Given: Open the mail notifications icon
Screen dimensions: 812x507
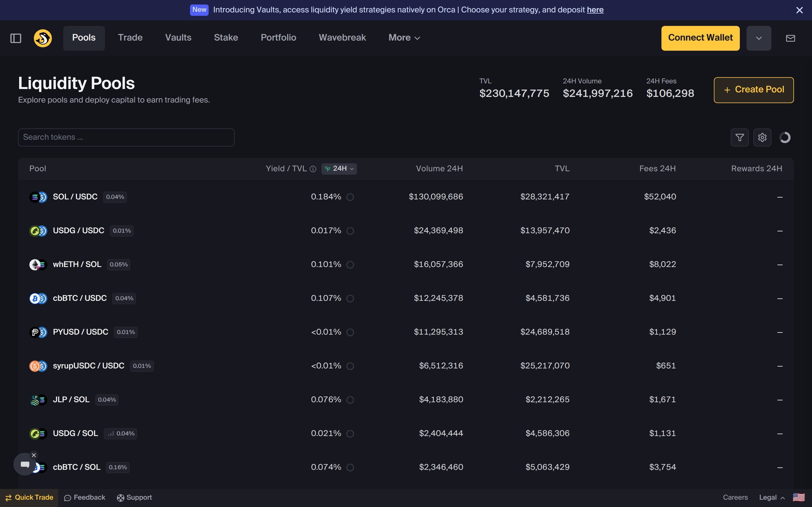Looking at the screenshot, I should tap(791, 38).
